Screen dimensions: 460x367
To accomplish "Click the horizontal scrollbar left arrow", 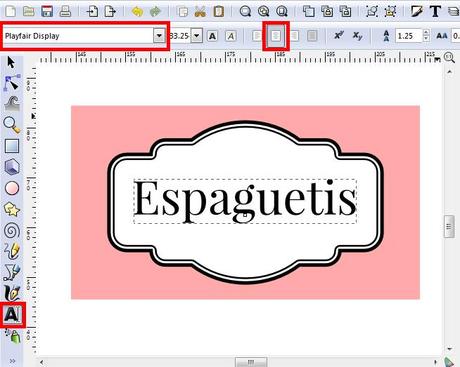I will pos(41,362).
